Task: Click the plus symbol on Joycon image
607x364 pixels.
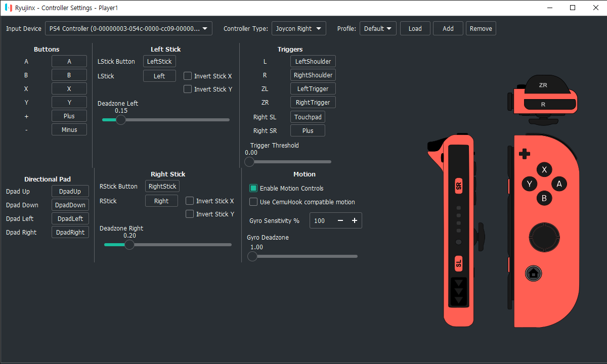Action: tap(525, 153)
